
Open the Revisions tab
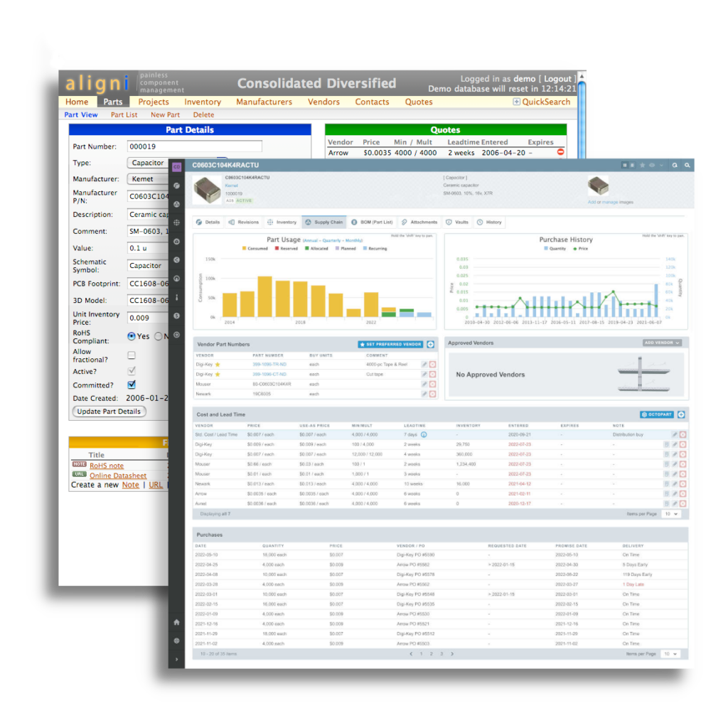click(244, 223)
